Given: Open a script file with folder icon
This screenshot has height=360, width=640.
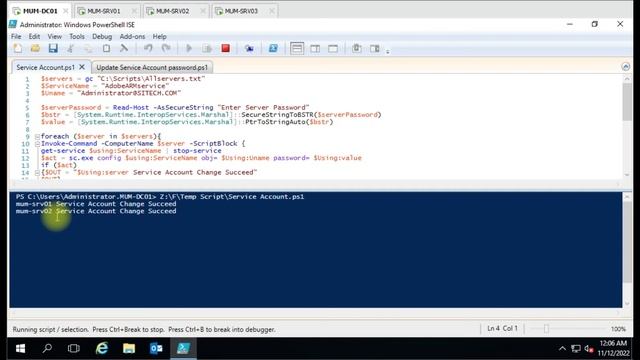Looking at the screenshot, I should click(x=36, y=48).
